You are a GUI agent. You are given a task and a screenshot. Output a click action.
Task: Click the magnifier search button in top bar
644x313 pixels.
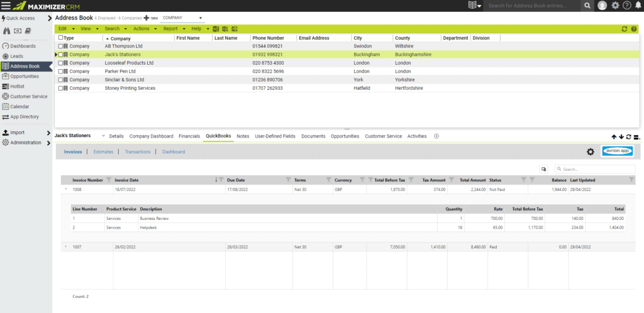click(587, 6)
